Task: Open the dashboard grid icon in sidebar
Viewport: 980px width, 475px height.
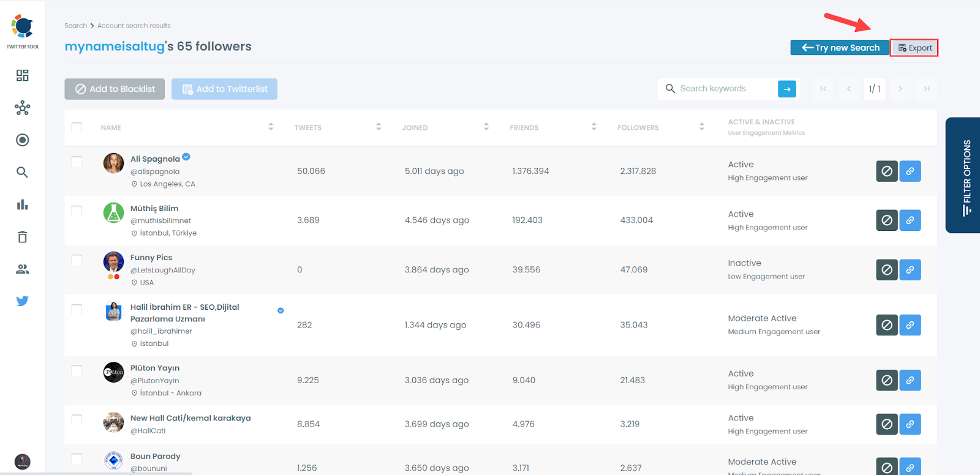Action: click(x=23, y=75)
